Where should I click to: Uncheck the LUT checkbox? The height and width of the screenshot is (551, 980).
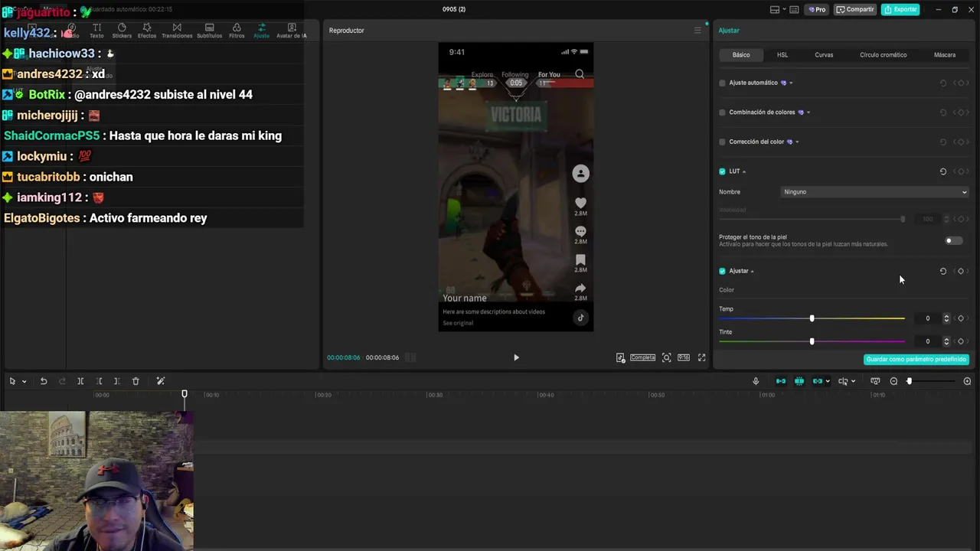pos(722,171)
